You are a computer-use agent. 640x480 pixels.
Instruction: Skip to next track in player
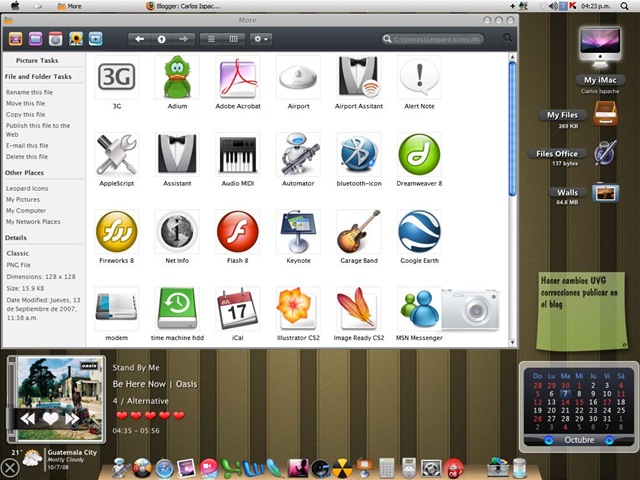(x=72, y=418)
